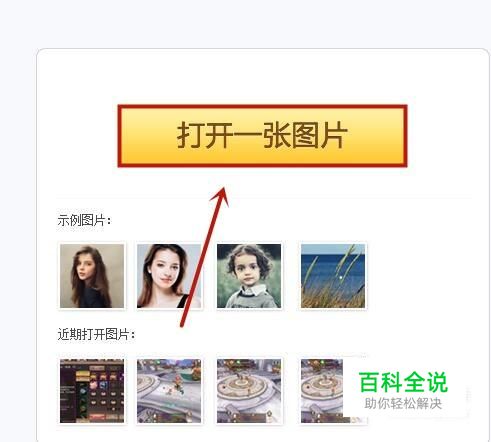The height and width of the screenshot is (442, 491).
Task: Click the red arrow's tail end
Action: click(182, 323)
